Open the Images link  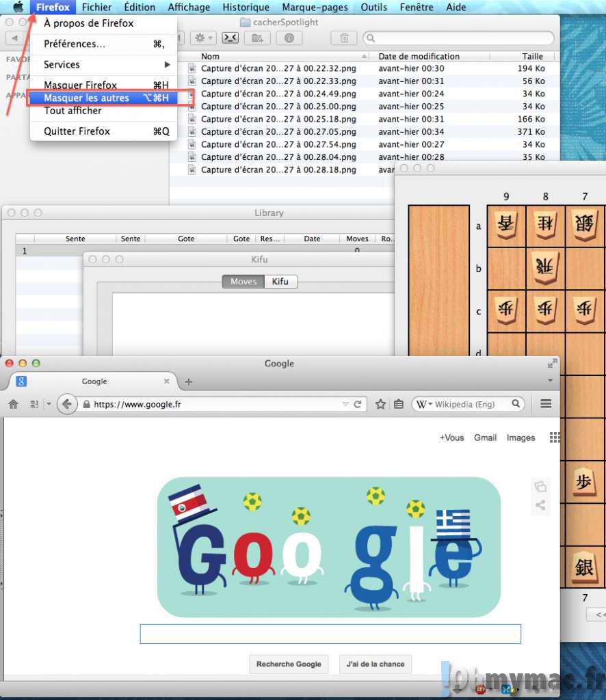521,438
